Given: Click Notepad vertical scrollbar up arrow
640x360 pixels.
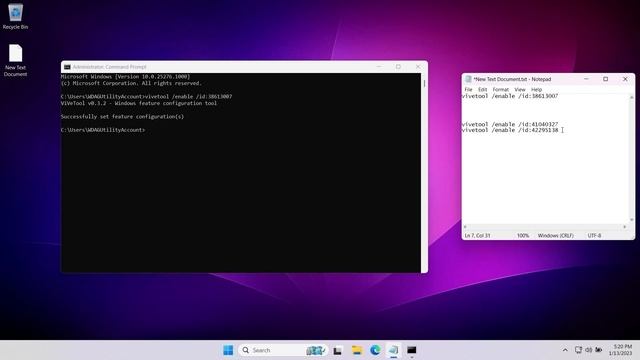Looking at the screenshot, I should [x=631, y=97].
